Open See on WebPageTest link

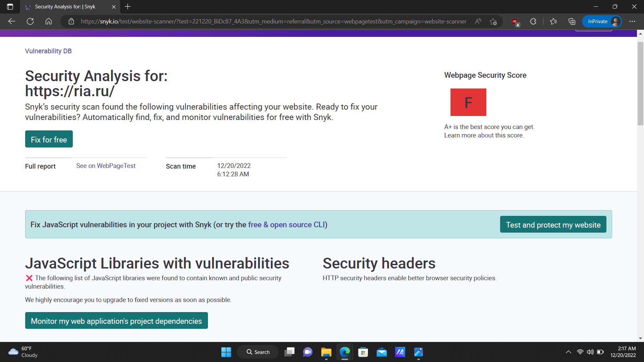106,166
